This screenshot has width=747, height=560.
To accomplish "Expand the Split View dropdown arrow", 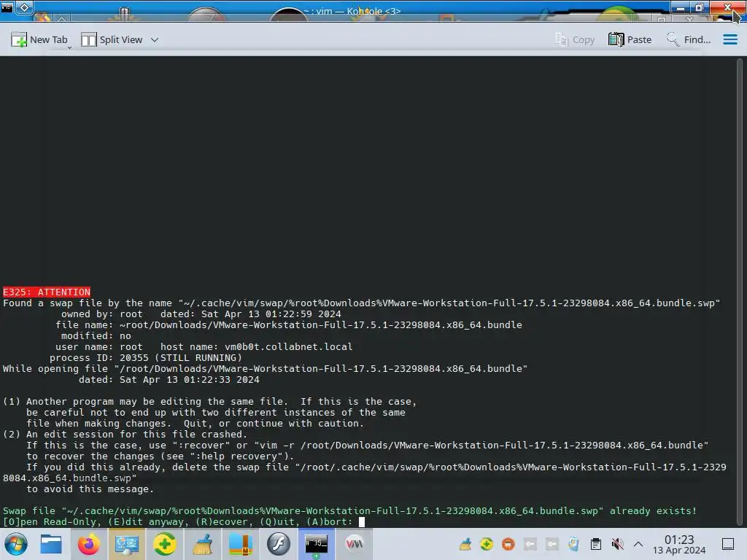I will 155,40.
